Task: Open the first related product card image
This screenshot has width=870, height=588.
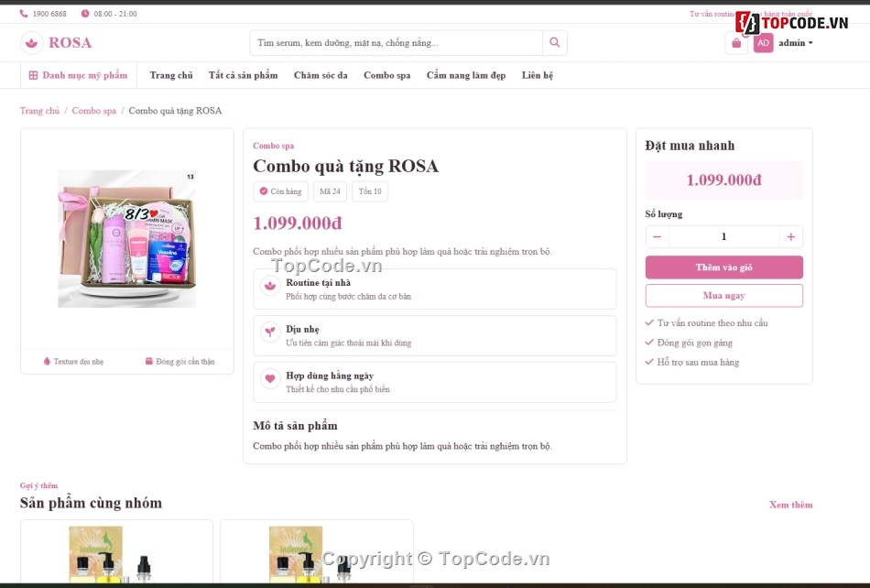Action: (116, 554)
